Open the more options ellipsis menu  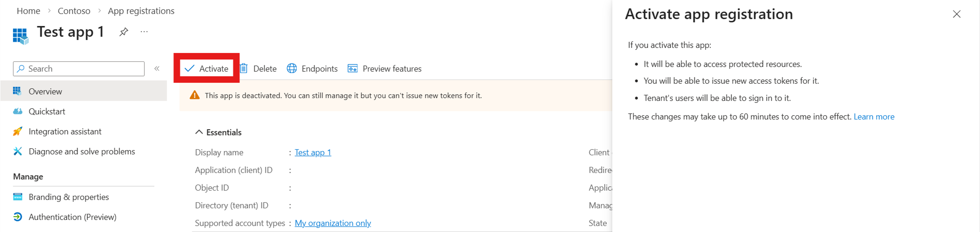pos(144,32)
